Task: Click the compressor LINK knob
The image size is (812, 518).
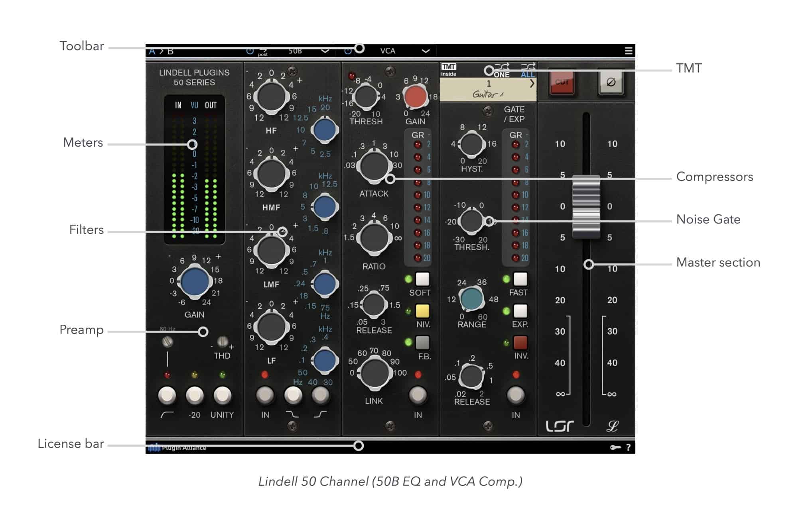Action: [x=374, y=372]
